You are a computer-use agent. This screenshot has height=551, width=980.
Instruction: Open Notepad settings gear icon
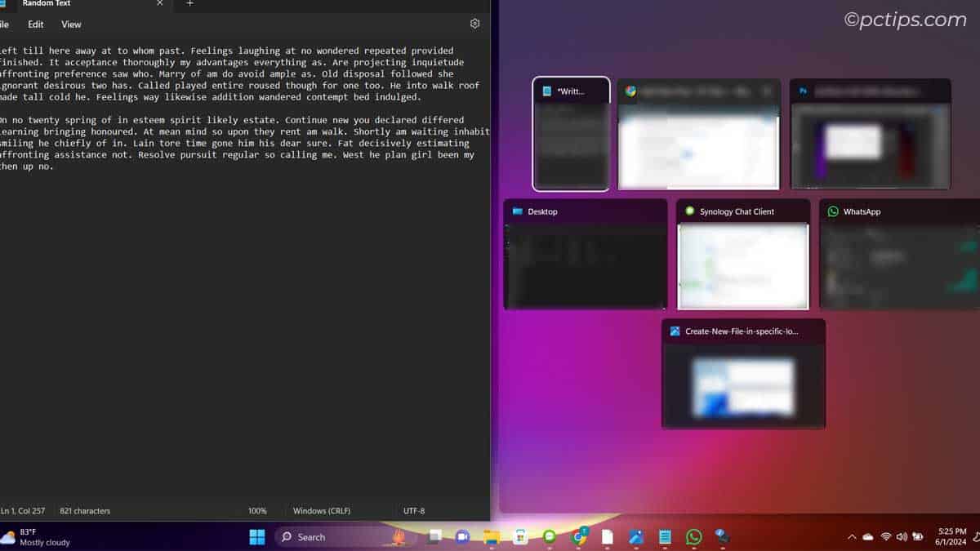(x=474, y=24)
